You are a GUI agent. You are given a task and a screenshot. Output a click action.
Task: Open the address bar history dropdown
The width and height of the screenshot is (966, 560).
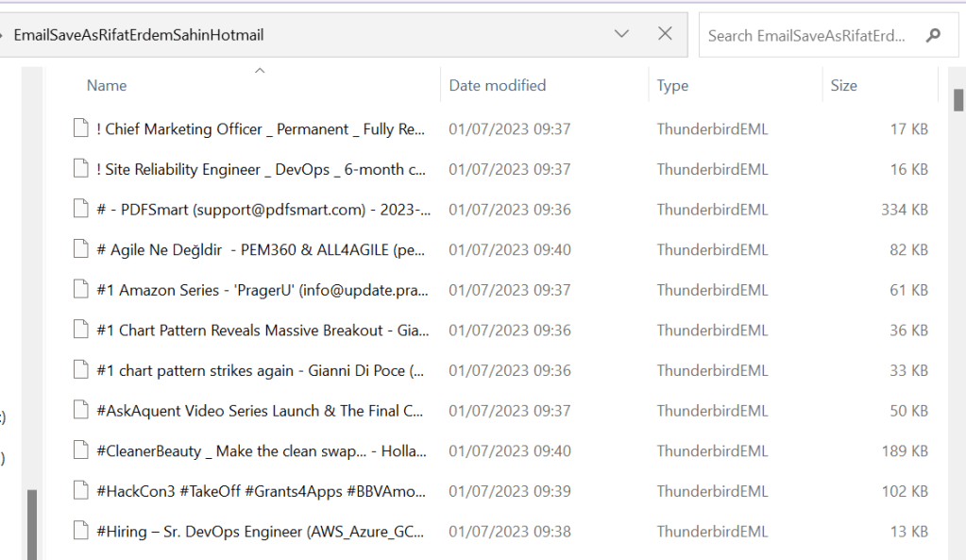coord(621,34)
